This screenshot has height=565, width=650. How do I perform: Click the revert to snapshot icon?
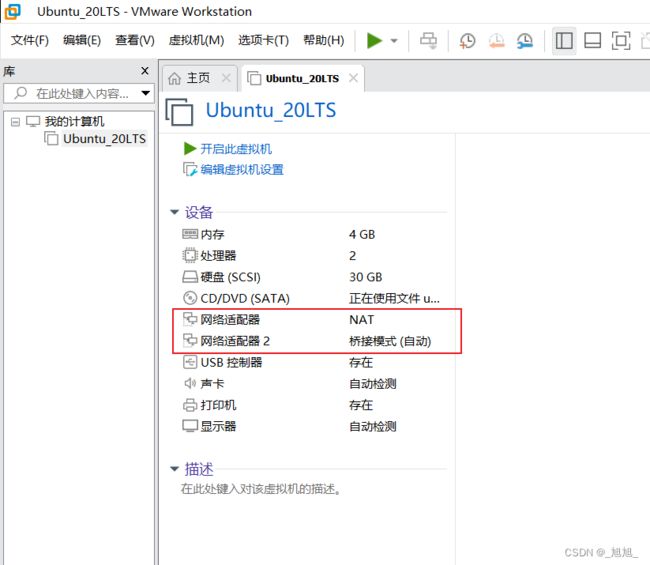(x=496, y=41)
